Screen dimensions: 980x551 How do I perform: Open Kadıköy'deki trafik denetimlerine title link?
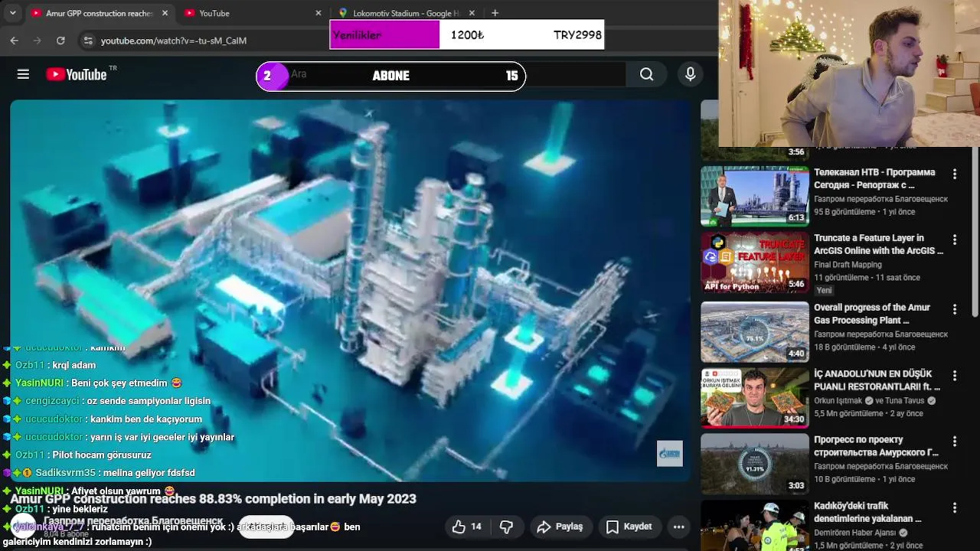pyautogui.click(x=867, y=513)
